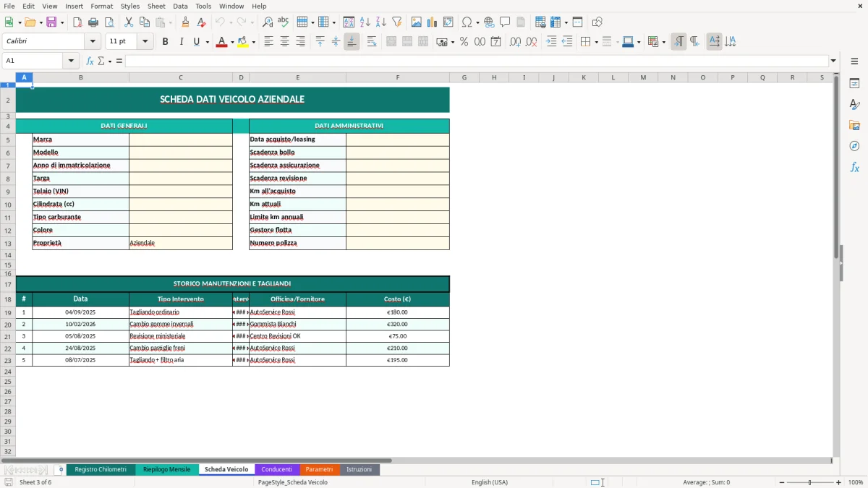Click the Copy icon in toolbar

click(x=145, y=22)
